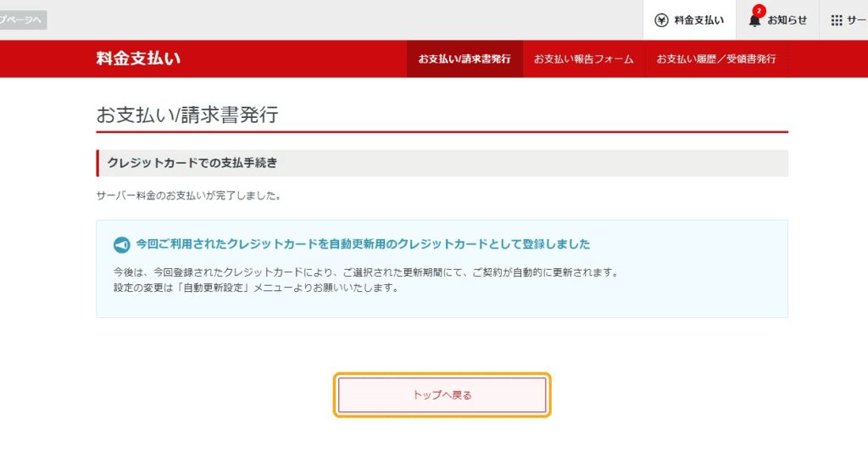Switch to the お支払い報告フォーム tab
This screenshot has height=470, width=868.
pyautogui.click(x=583, y=59)
